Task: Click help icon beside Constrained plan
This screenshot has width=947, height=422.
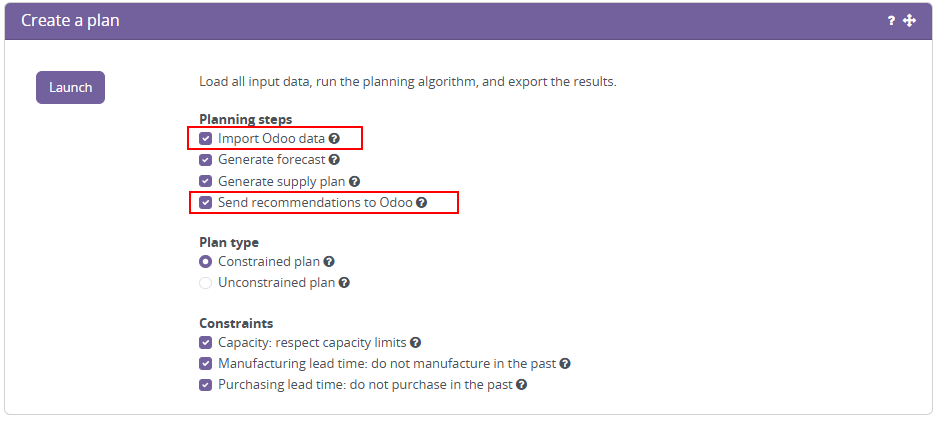Action: pos(329,262)
